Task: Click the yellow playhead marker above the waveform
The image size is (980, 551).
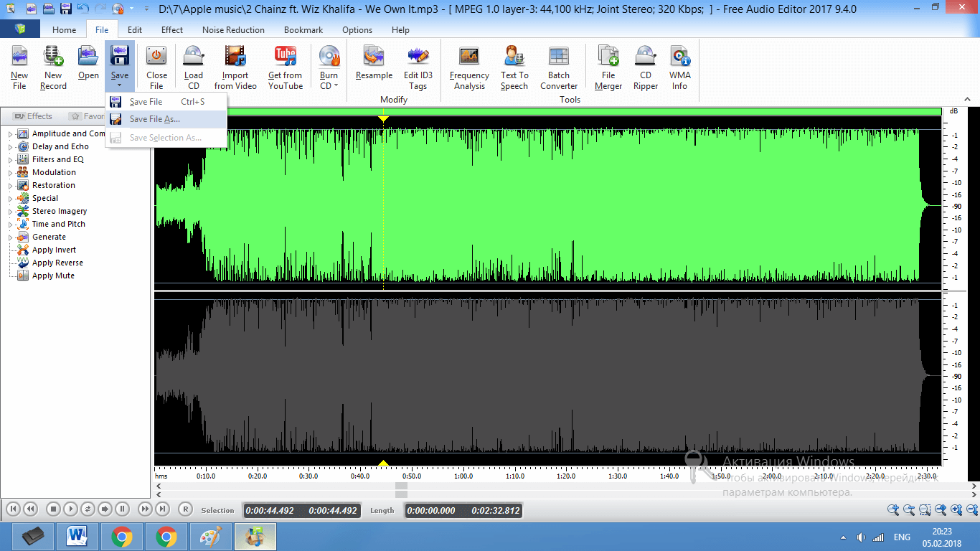Action: tap(383, 118)
